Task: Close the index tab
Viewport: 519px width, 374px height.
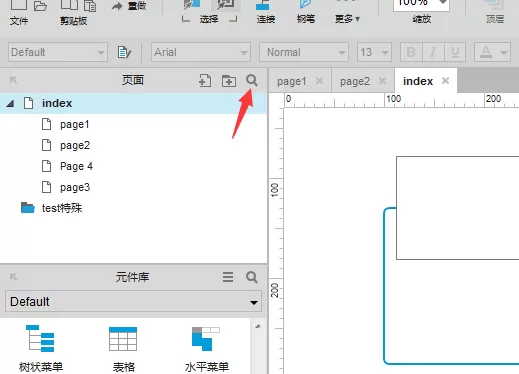Action: click(445, 80)
